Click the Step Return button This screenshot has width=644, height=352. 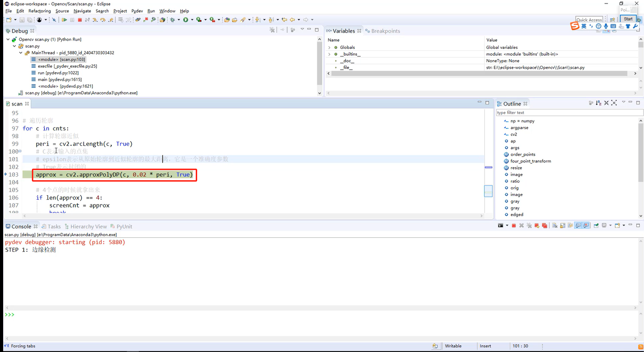click(111, 20)
